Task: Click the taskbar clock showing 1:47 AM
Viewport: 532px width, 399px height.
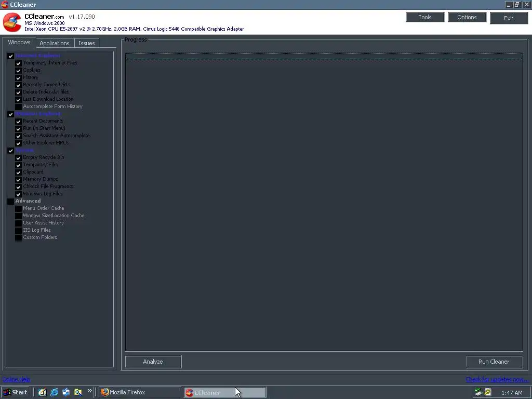Action: [512, 393]
